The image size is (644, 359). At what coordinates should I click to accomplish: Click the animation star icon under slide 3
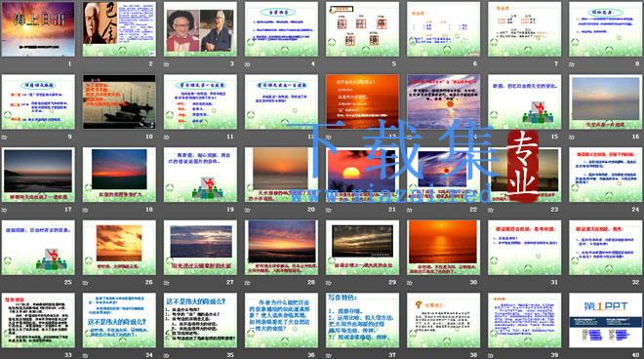pos(166,64)
